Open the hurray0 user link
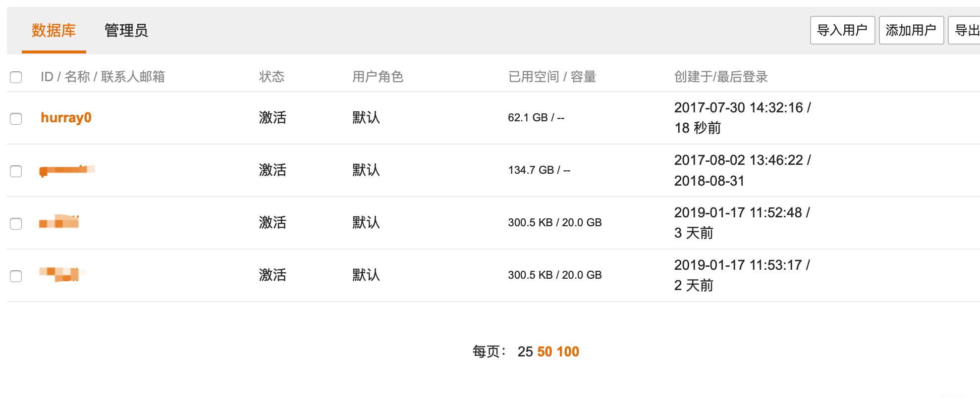 (66, 118)
